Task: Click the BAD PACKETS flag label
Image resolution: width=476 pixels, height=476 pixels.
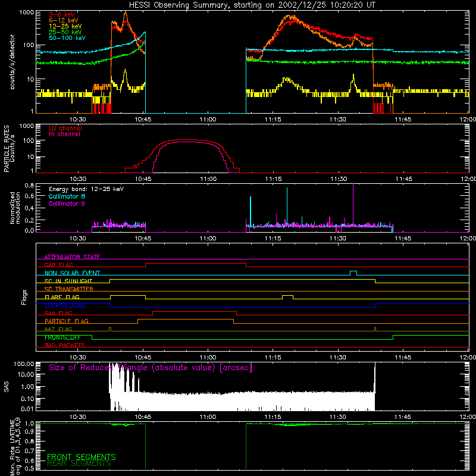Action: (x=65, y=345)
